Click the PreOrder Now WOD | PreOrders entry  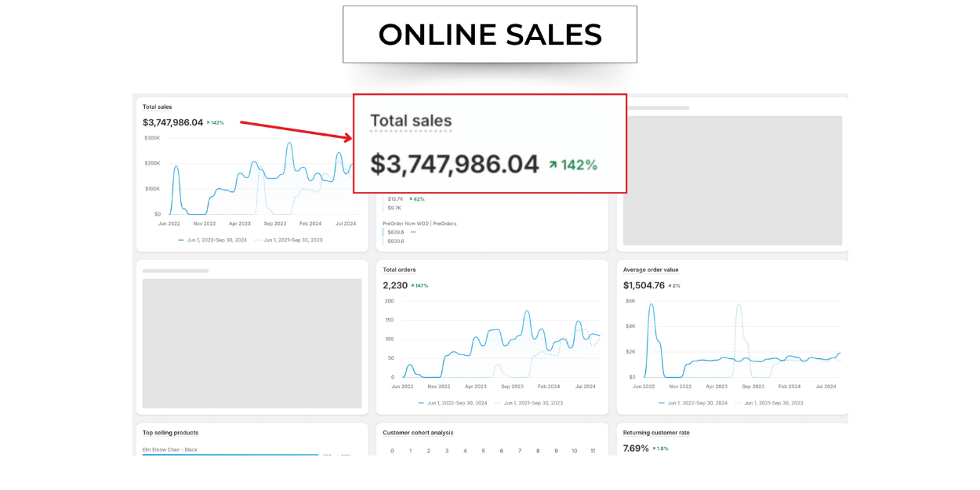(x=419, y=223)
